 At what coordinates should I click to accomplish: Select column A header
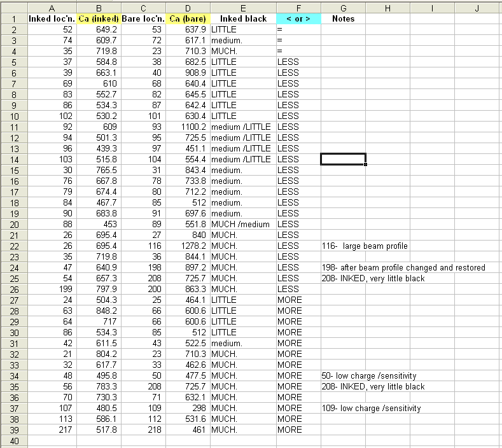click(51, 7)
